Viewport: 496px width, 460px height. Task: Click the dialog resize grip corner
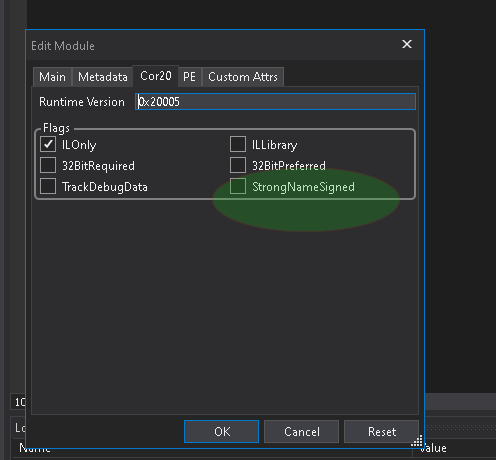tap(417, 441)
